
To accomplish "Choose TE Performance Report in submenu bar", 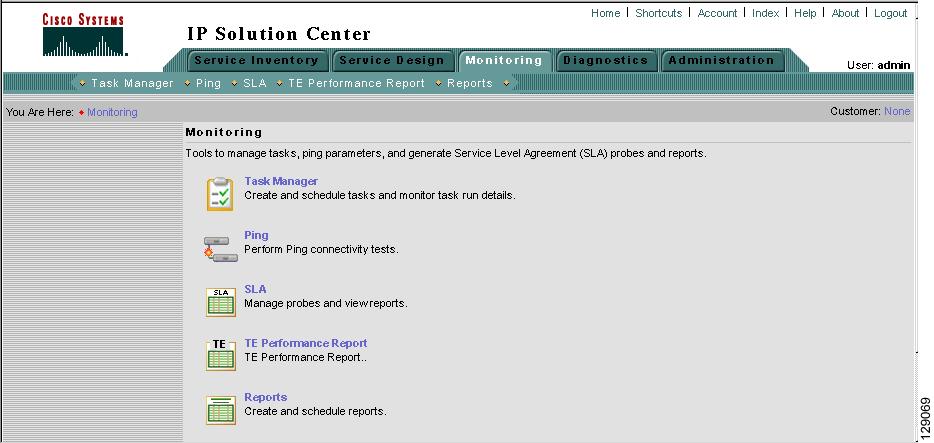I will pos(356,83).
